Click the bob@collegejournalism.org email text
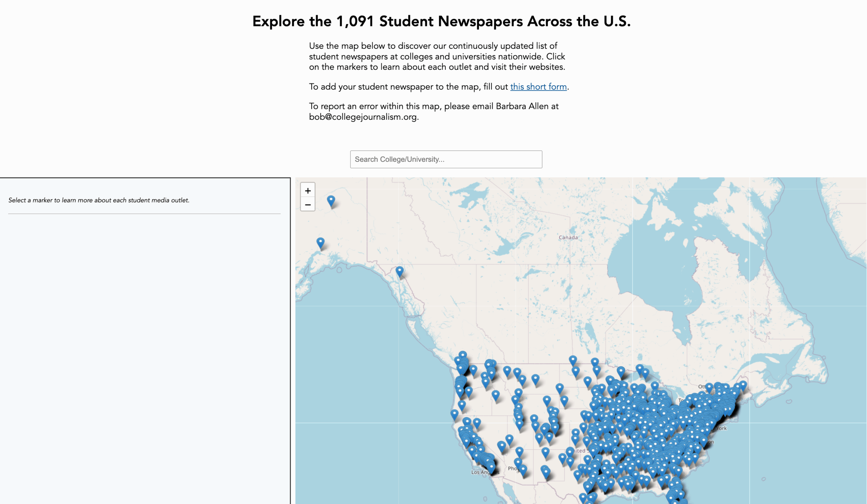This screenshot has width=867, height=504. pyautogui.click(x=363, y=117)
